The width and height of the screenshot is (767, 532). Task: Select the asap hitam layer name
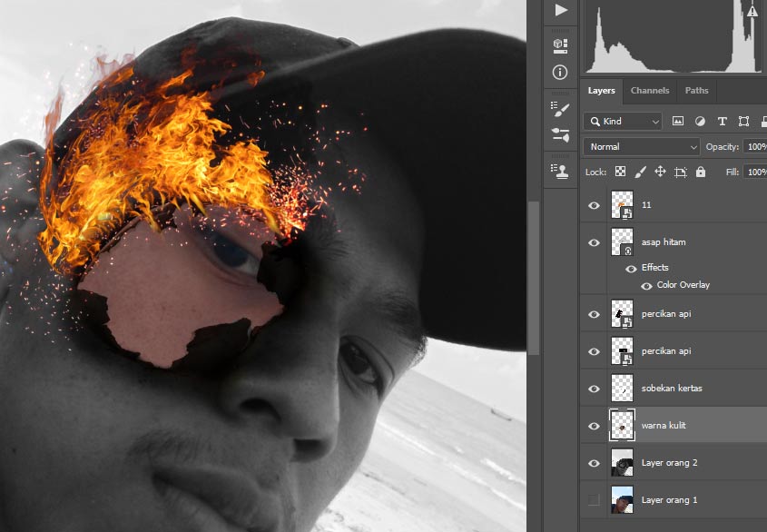pyautogui.click(x=664, y=242)
